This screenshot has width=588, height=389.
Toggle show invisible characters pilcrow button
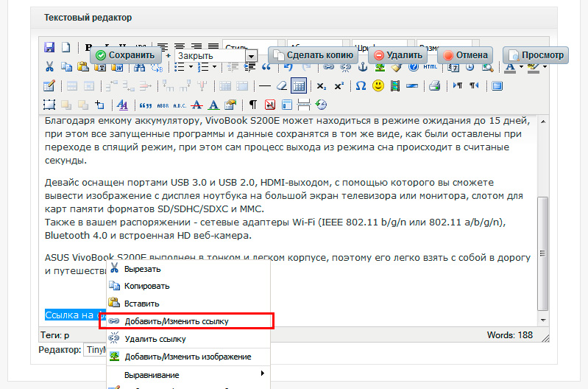(252, 105)
